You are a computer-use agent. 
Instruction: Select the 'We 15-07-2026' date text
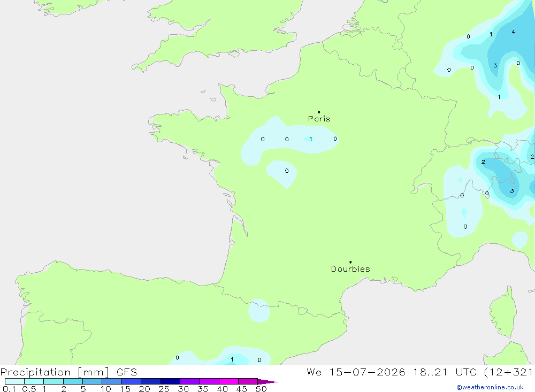[356, 372]
